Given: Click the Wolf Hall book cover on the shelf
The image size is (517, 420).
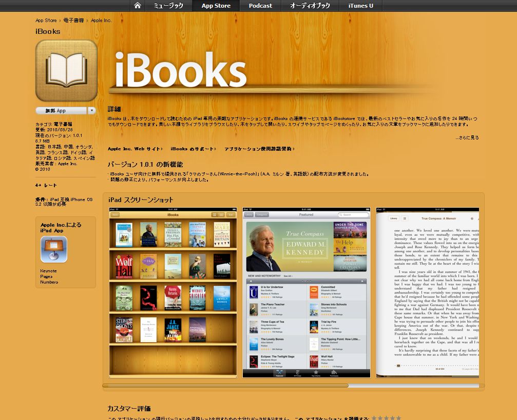Looking at the screenshot, I should (124, 266).
